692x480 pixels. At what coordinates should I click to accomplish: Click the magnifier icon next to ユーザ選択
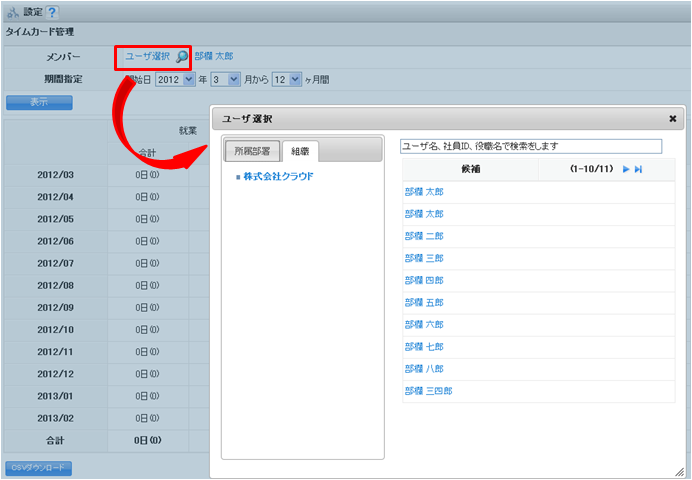182,57
